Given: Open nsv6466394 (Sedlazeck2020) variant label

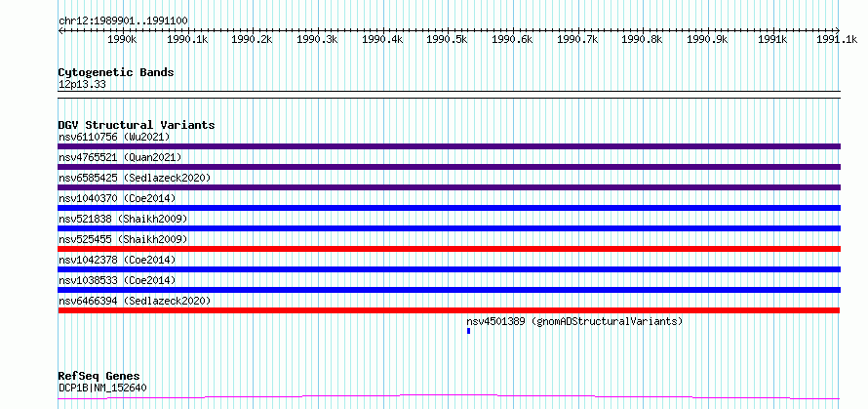Looking at the screenshot, I should pyautogui.click(x=135, y=301).
